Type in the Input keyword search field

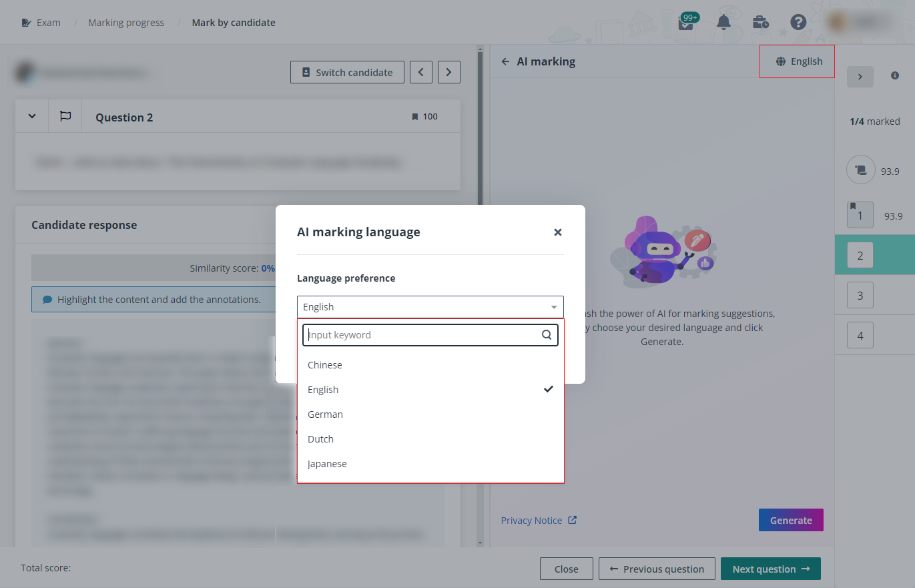[x=420, y=334]
